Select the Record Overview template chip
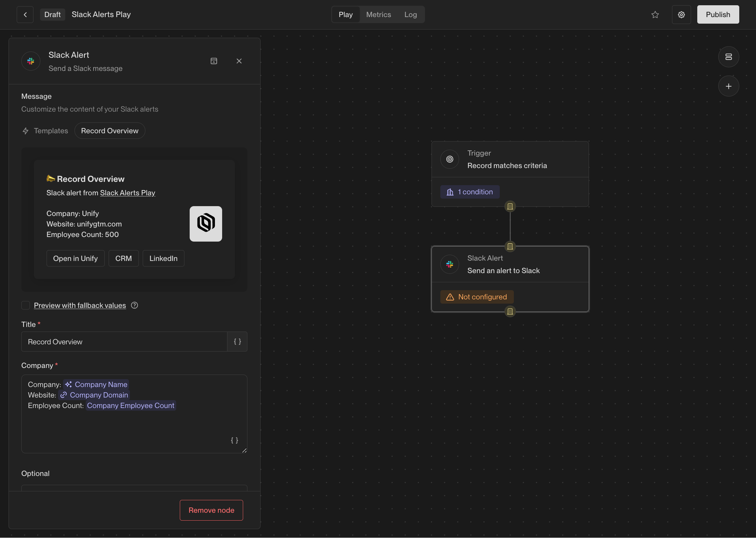756x538 pixels. [110, 131]
